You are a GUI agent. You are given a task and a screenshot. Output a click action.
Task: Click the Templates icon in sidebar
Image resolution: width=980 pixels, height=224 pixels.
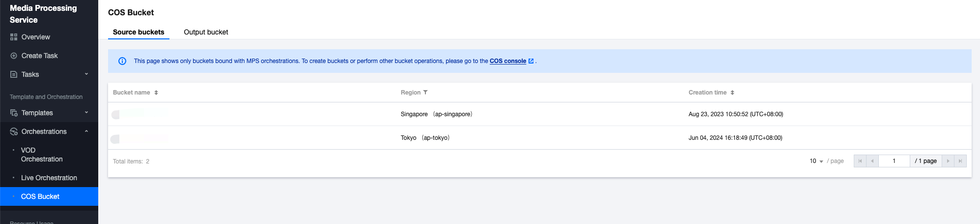click(x=14, y=113)
